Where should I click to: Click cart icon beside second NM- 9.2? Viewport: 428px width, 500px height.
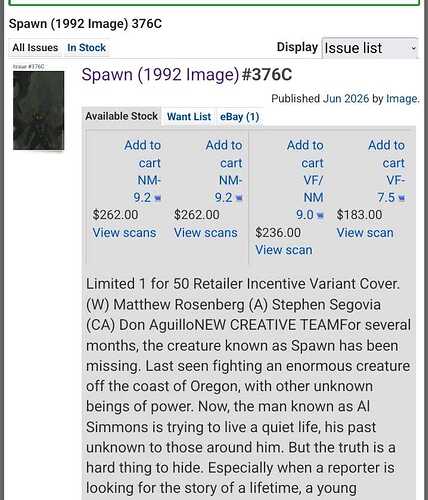[239, 198]
